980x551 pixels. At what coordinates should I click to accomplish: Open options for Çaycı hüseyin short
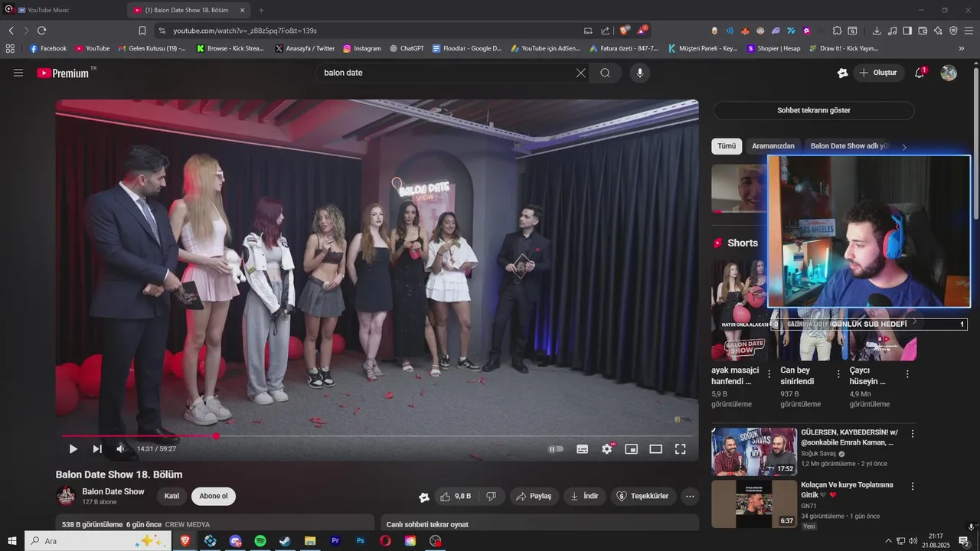(907, 374)
